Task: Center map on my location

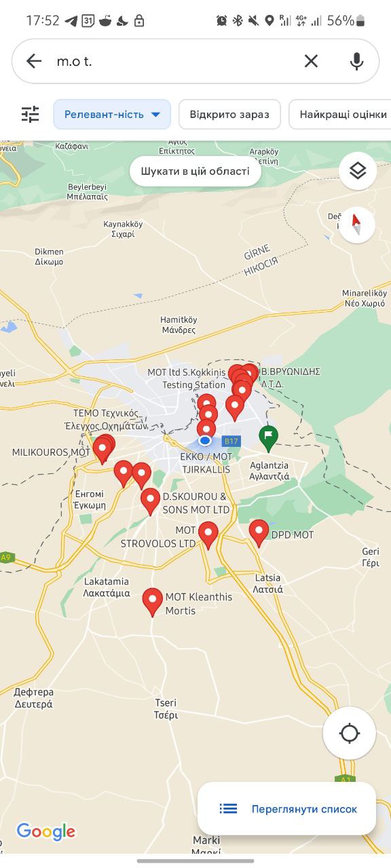Action: point(350,733)
